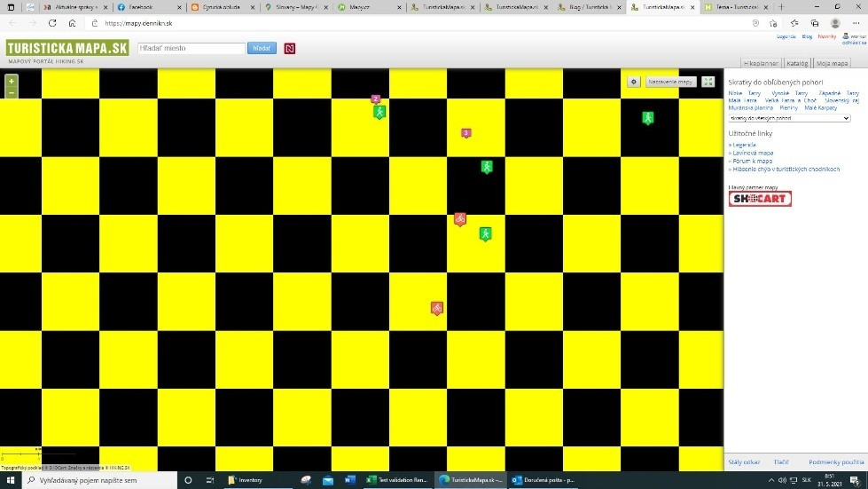Click the map zoom out minus button
Screen dimensions: 868x489
tap(12, 92)
